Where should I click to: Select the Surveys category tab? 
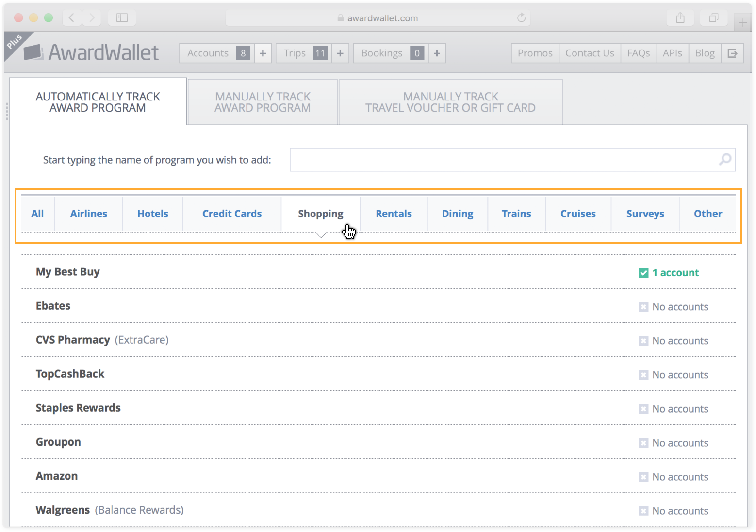(645, 214)
